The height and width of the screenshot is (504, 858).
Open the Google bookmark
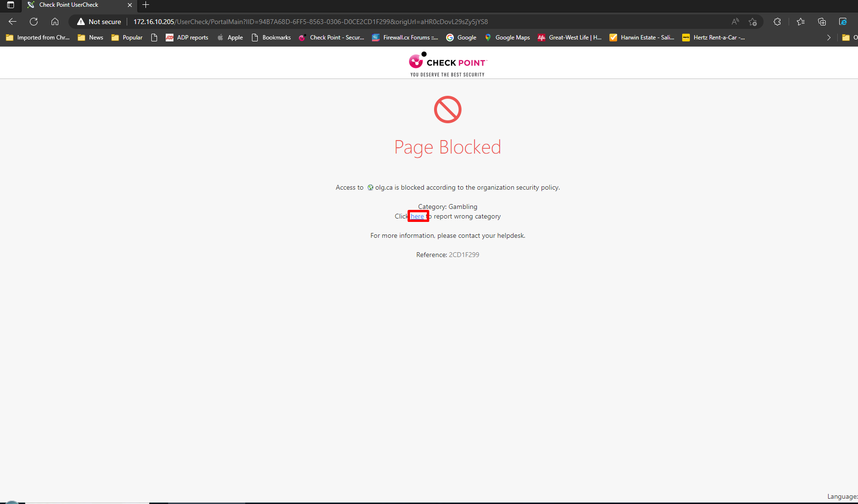tap(462, 38)
